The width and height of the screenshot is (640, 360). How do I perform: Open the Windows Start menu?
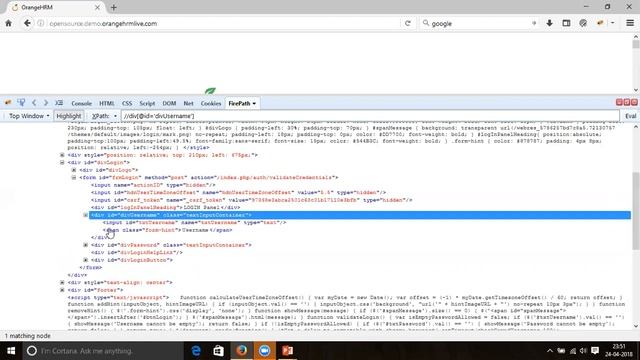tap(11, 351)
